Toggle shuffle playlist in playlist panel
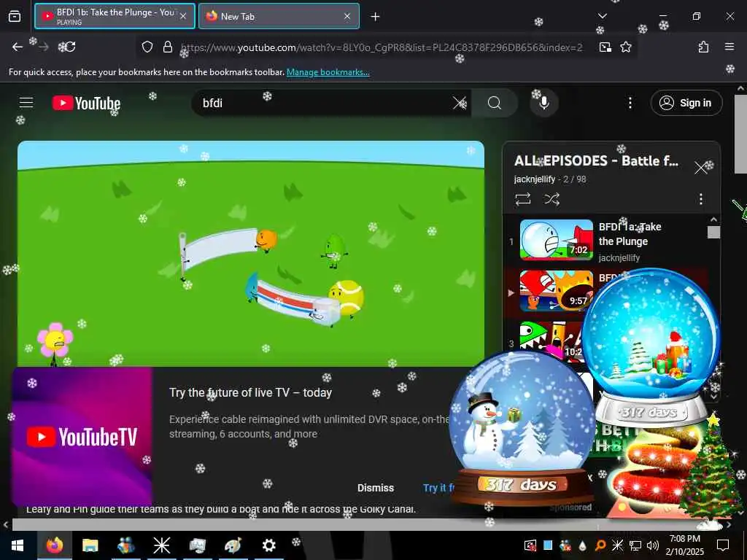This screenshot has width=747, height=560. [551, 198]
